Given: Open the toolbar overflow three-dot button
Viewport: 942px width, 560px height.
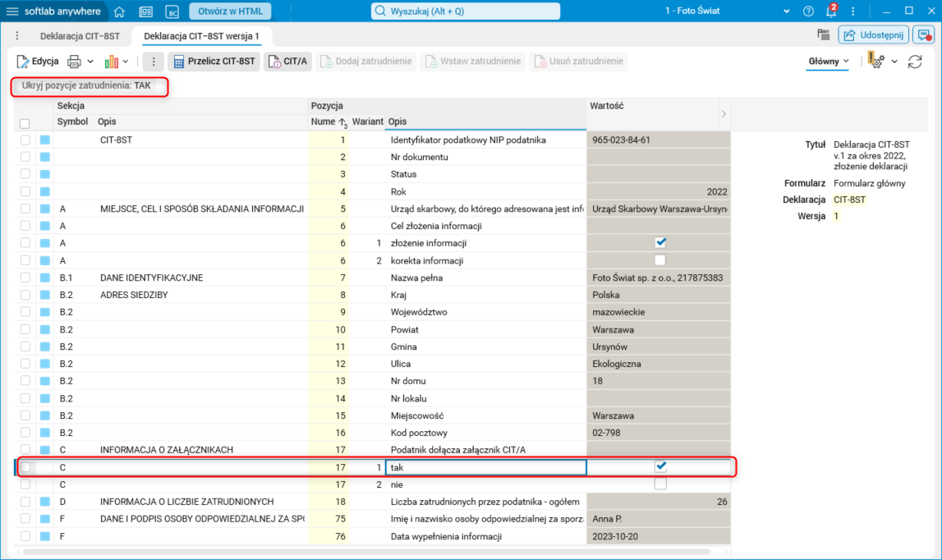Looking at the screenshot, I should coord(154,62).
